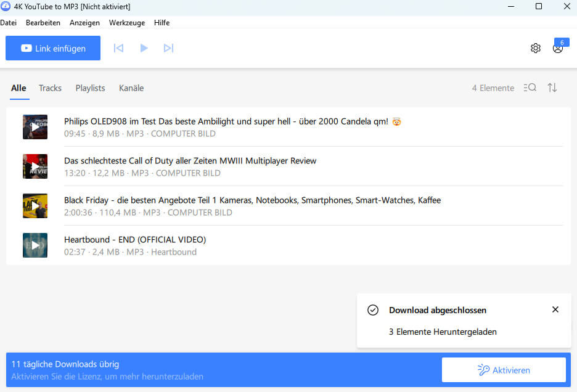Select the Alle tab
This screenshot has width=577, height=392.
click(x=18, y=88)
